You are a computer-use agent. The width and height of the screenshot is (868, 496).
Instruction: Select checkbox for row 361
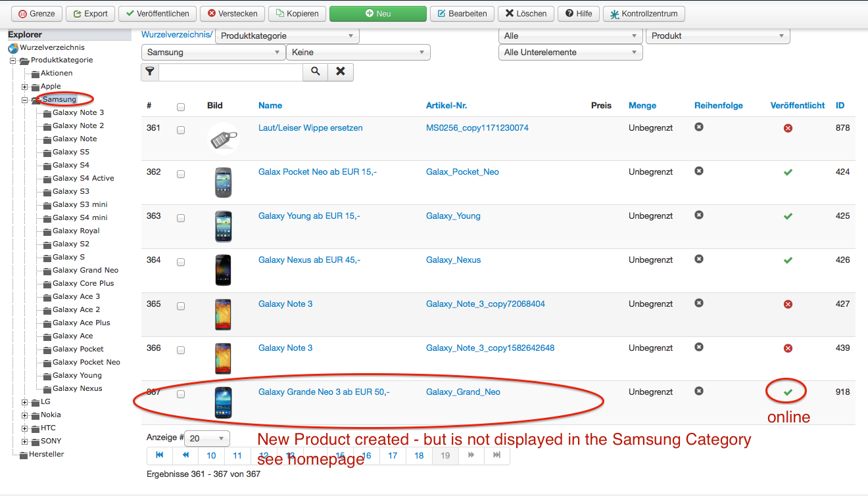click(181, 131)
